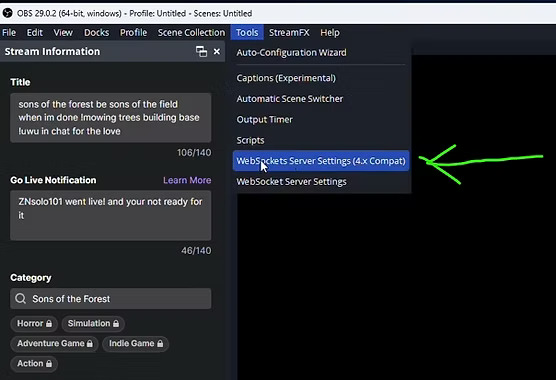The height and width of the screenshot is (380, 556).
Task: Click the lock icon on Action tag
Action: tap(49, 364)
